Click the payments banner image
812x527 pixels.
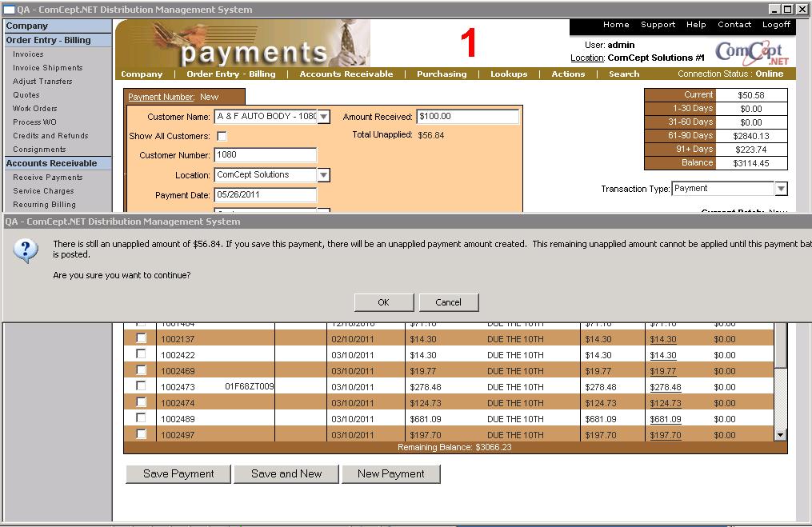pyautogui.click(x=243, y=43)
